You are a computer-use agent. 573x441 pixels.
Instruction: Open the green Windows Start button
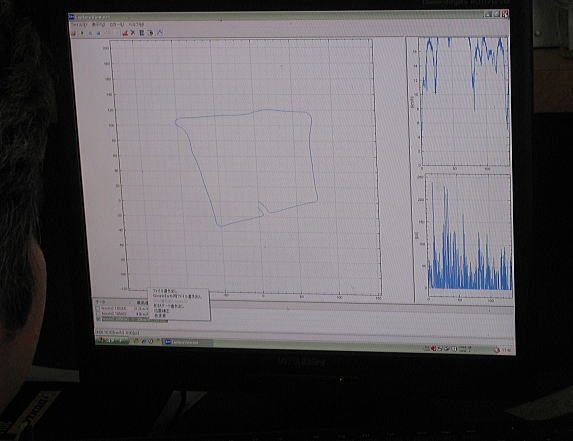(113, 341)
